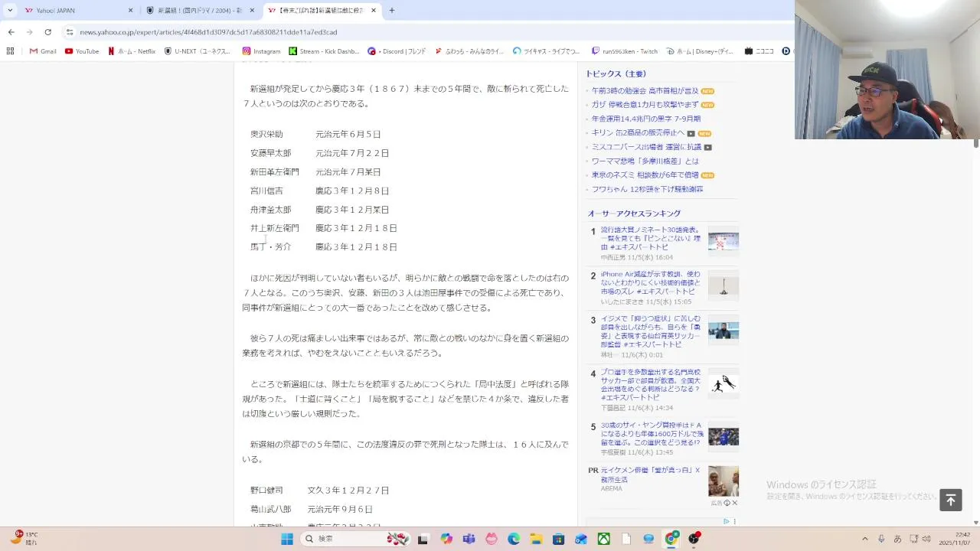The image size is (980, 551).
Task: Open topic フワちゃん 12秒頭を下げ騒動謝罪
Action: 647,189
